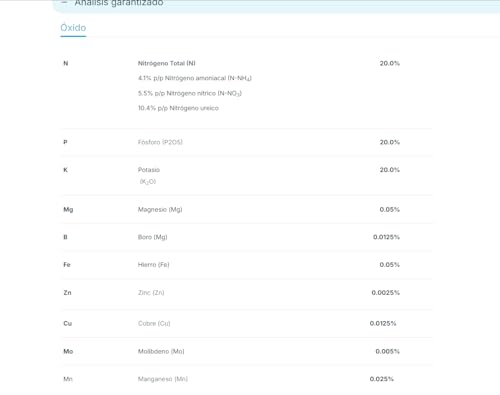Select the Manganeso (Mn) row
This screenshot has width=500, height=395.
tap(247, 379)
